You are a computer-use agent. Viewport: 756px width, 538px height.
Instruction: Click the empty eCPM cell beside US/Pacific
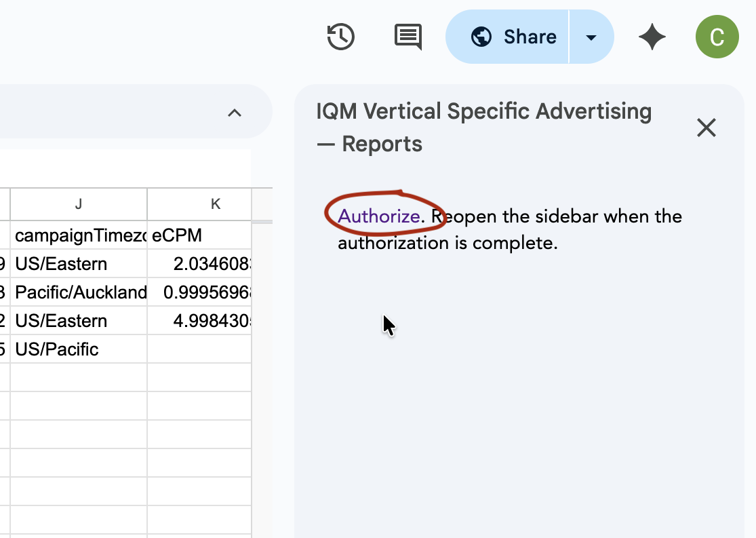point(200,349)
